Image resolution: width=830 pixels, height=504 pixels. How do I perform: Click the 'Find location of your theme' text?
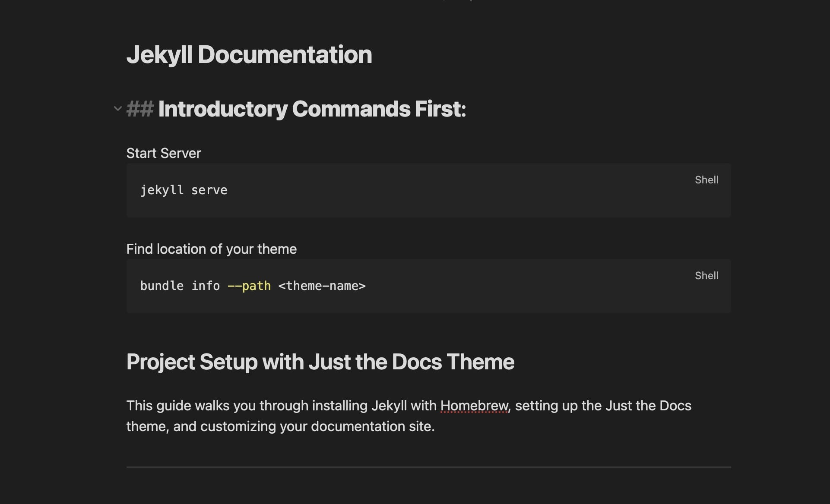[212, 249]
